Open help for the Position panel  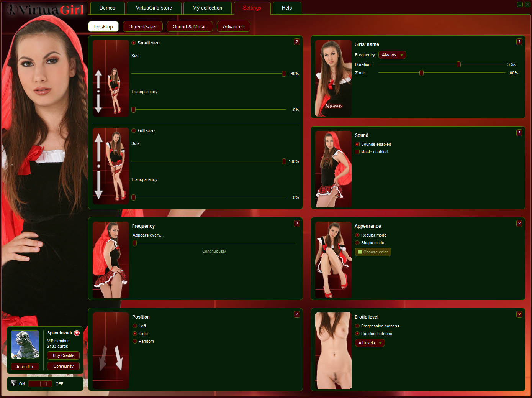point(296,314)
